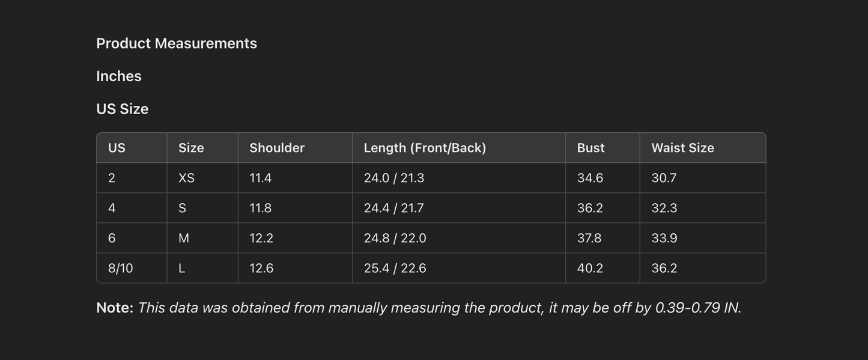The height and width of the screenshot is (360, 868).
Task: Select the US Size heading above table
Action: [122, 109]
